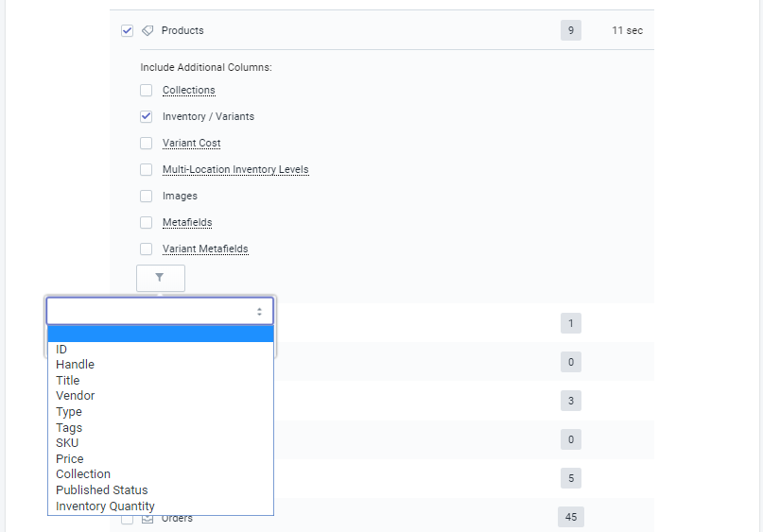Click the select box up-down arrows
Screen dimensions: 763x532
coord(259,312)
